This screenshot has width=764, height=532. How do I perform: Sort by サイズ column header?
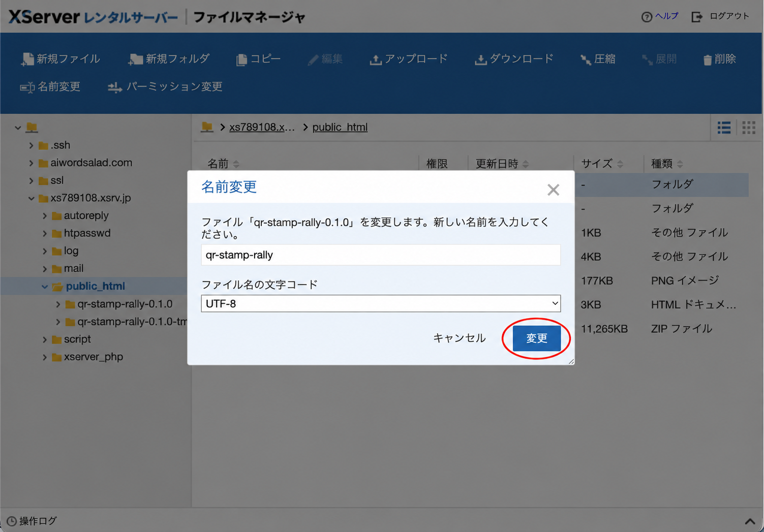[x=602, y=164]
